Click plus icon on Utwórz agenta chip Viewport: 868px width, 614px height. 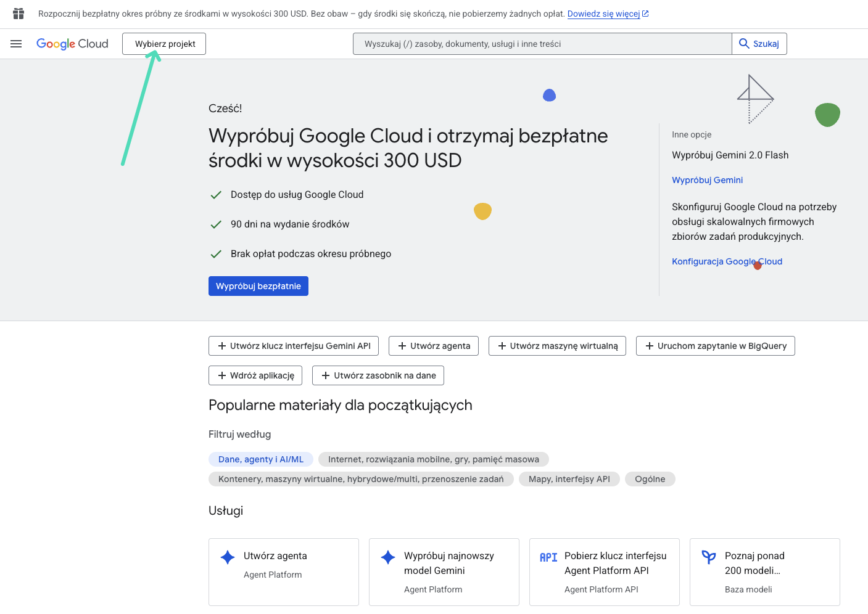click(x=402, y=346)
